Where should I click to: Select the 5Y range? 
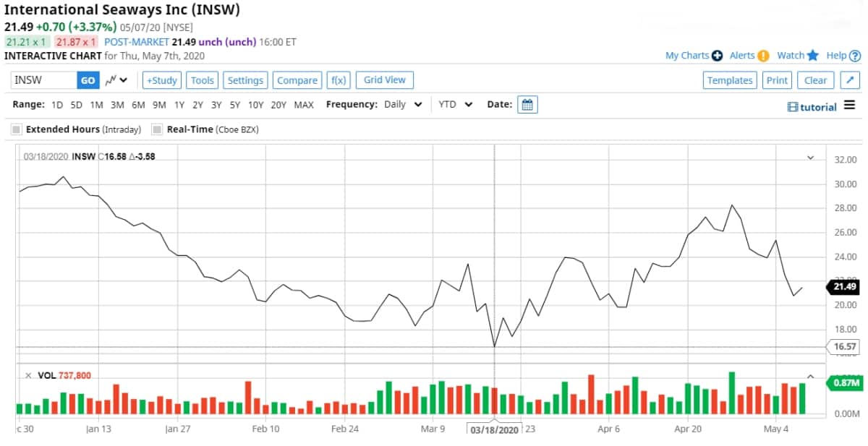235,105
